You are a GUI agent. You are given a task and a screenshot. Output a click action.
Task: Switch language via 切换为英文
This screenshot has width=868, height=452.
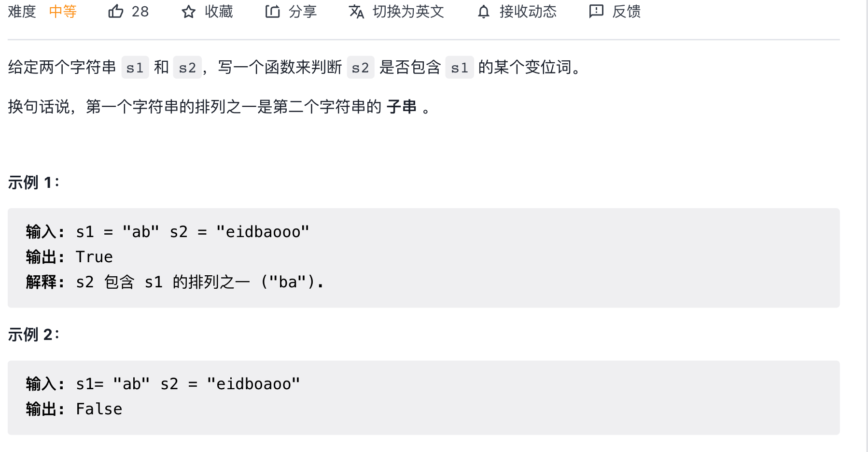pyautogui.click(x=408, y=12)
